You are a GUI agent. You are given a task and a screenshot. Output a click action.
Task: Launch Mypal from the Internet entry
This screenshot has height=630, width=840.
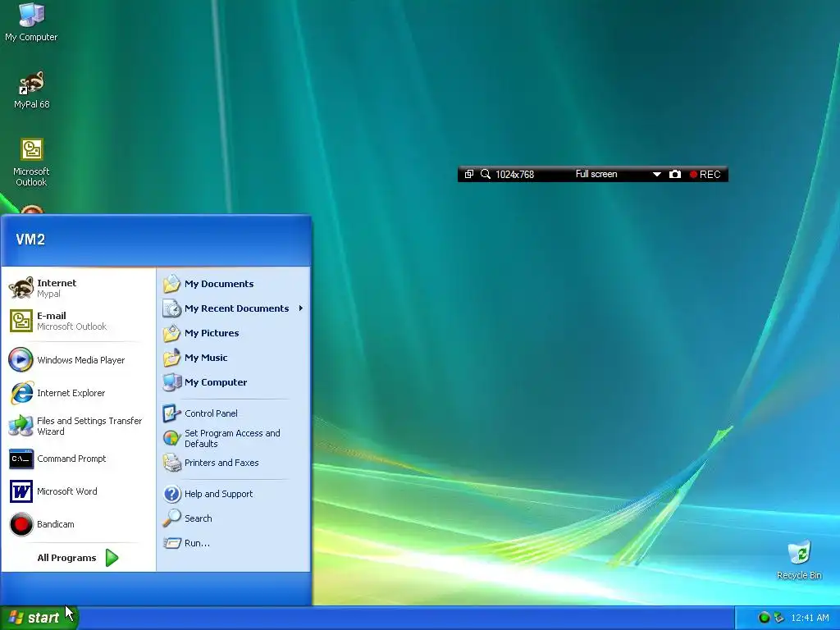point(78,288)
